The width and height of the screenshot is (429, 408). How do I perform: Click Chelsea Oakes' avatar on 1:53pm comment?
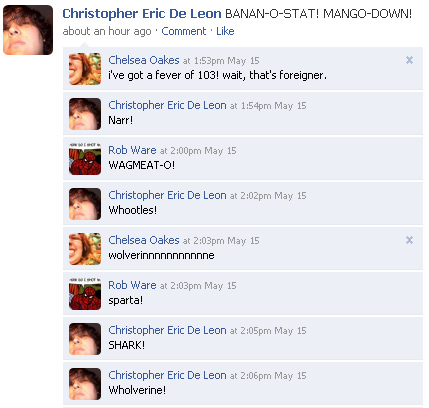coord(85,69)
